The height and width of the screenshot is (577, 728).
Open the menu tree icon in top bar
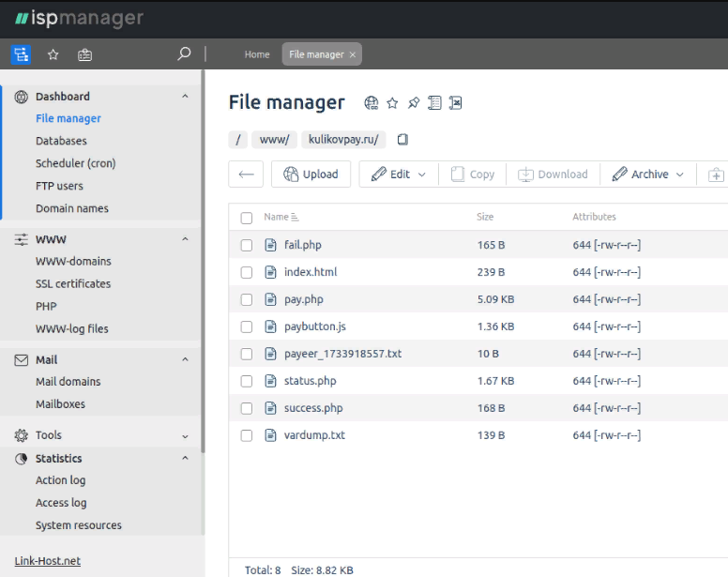(x=21, y=54)
